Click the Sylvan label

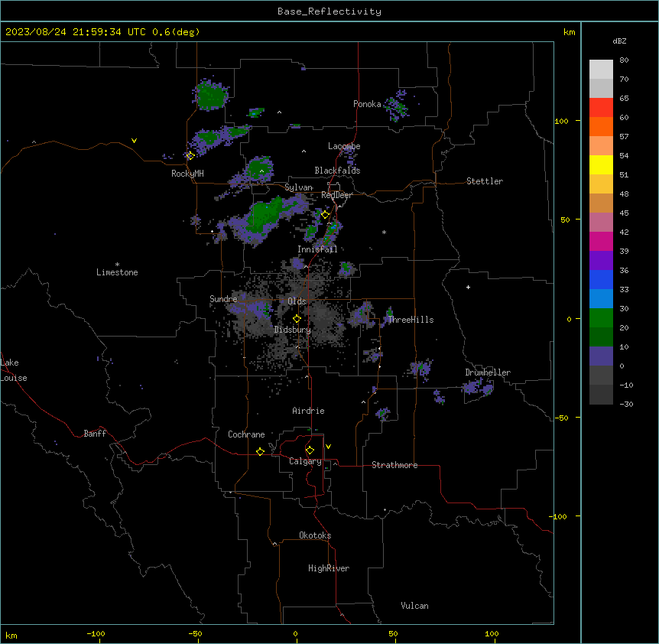298,187
